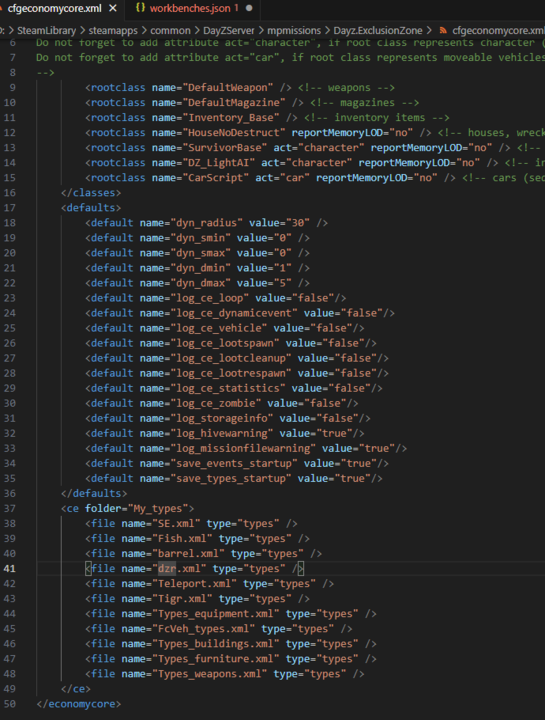Click the closing economycore tag
Viewport: 545px width, 720px height.
point(79,704)
